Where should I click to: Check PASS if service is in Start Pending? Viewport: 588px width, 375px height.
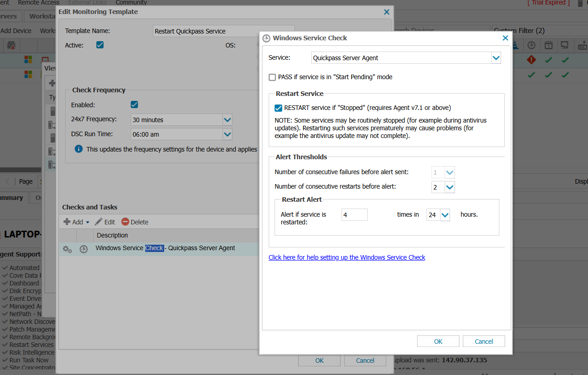pyautogui.click(x=272, y=77)
